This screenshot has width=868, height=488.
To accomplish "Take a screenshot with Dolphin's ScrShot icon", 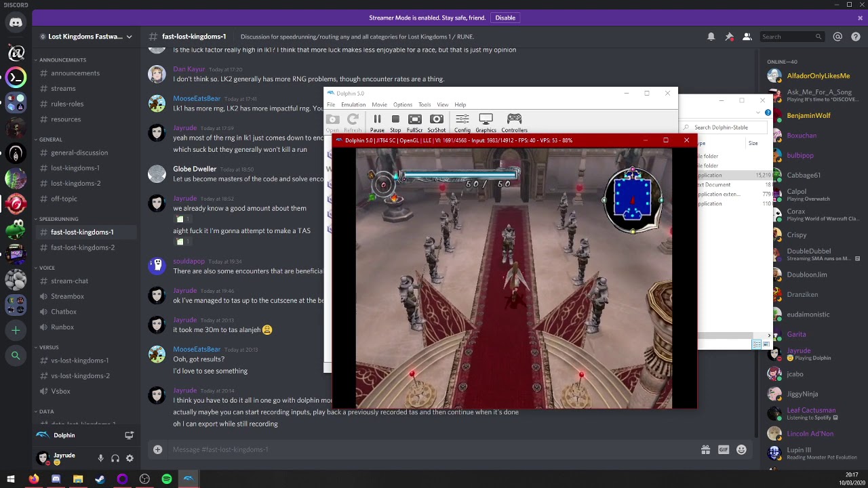I will coord(436,123).
